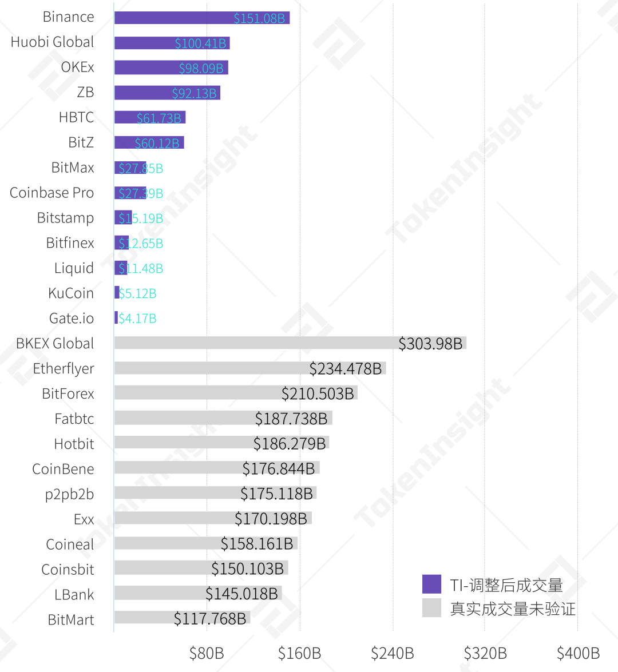Click the BitZ bar labeled $60.12B
This screenshot has width=618, height=672.
(x=149, y=143)
